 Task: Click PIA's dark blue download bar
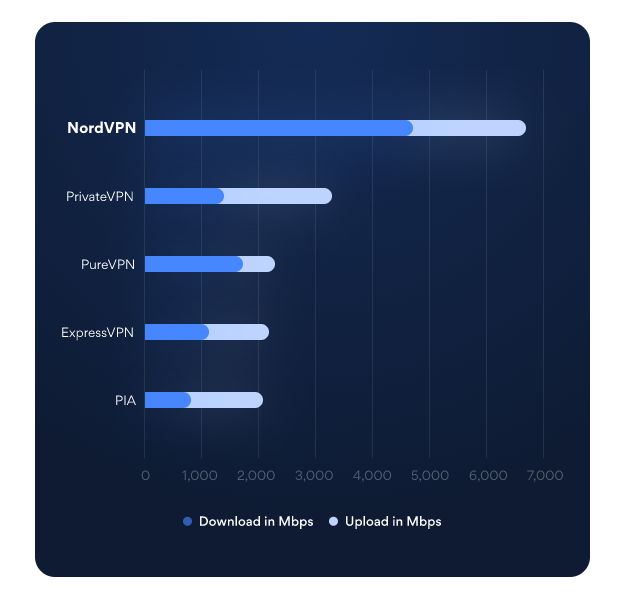point(167,400)
